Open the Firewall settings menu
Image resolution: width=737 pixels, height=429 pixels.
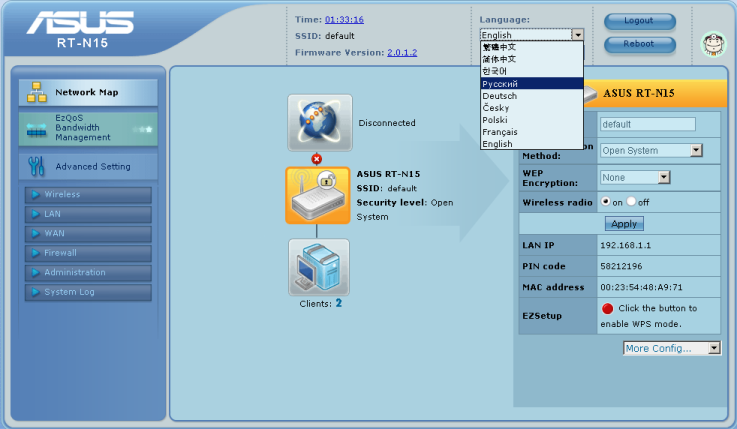tap(88, 253)
